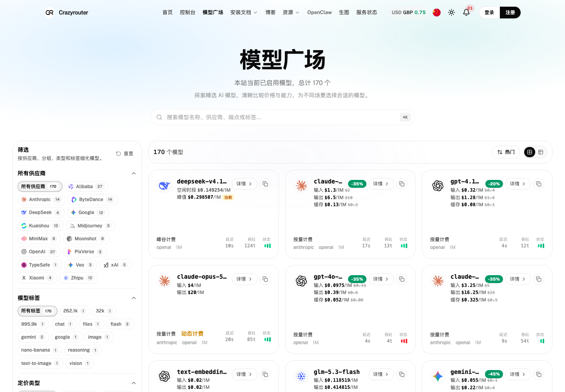Click the gemini model Google logo
565x392 pixels.
coord(438,376)
